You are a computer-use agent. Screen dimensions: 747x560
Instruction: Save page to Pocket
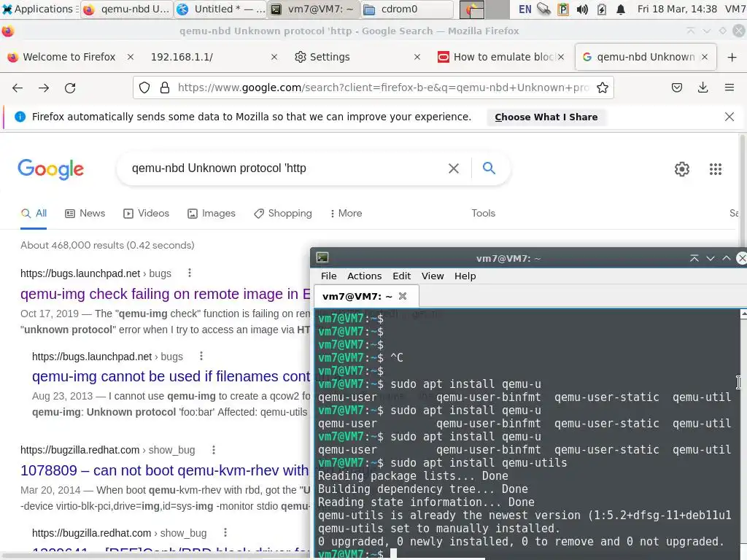pos(677,87)
